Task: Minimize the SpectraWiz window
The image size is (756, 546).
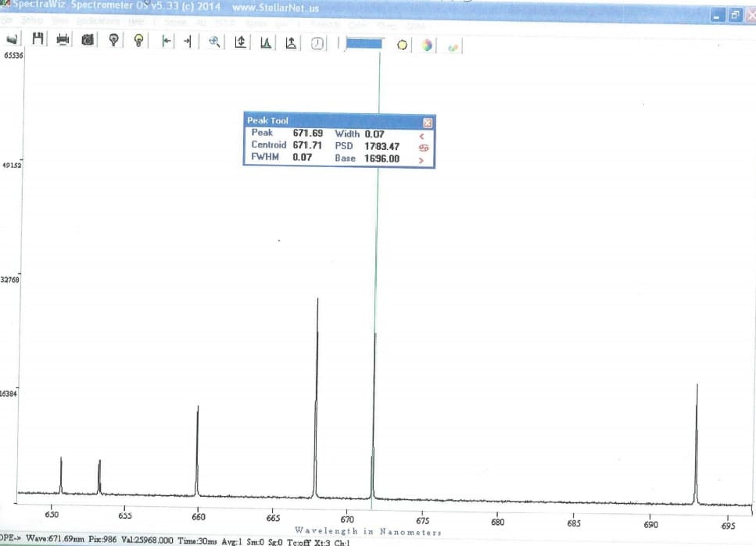Action: coord(718,16)
